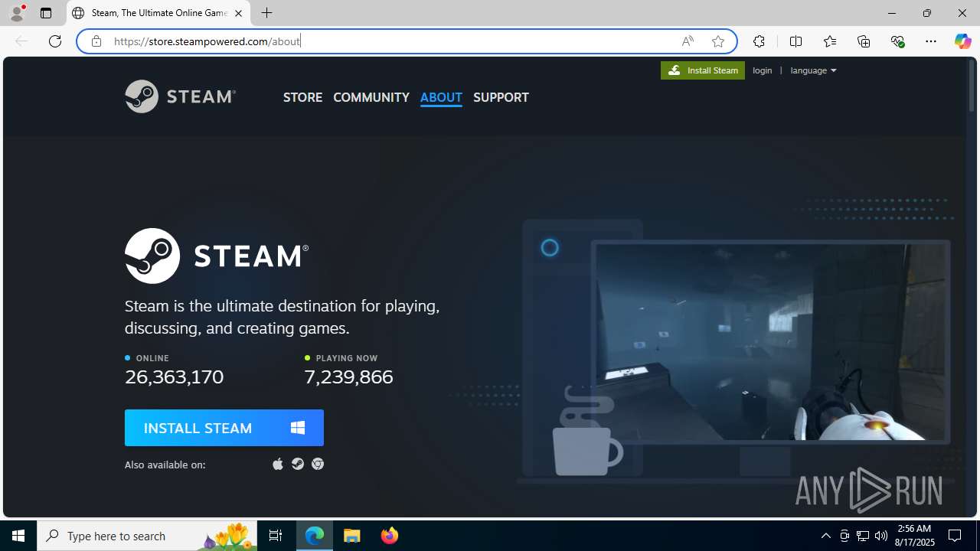Click the Windows search box

click(147, 536)
